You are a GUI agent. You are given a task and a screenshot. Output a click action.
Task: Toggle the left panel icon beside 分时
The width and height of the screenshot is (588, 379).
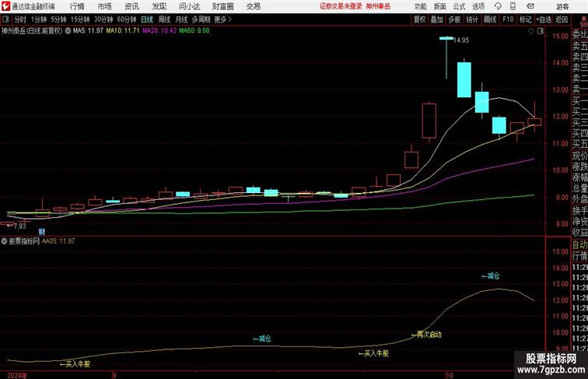(x=5, y=19)
